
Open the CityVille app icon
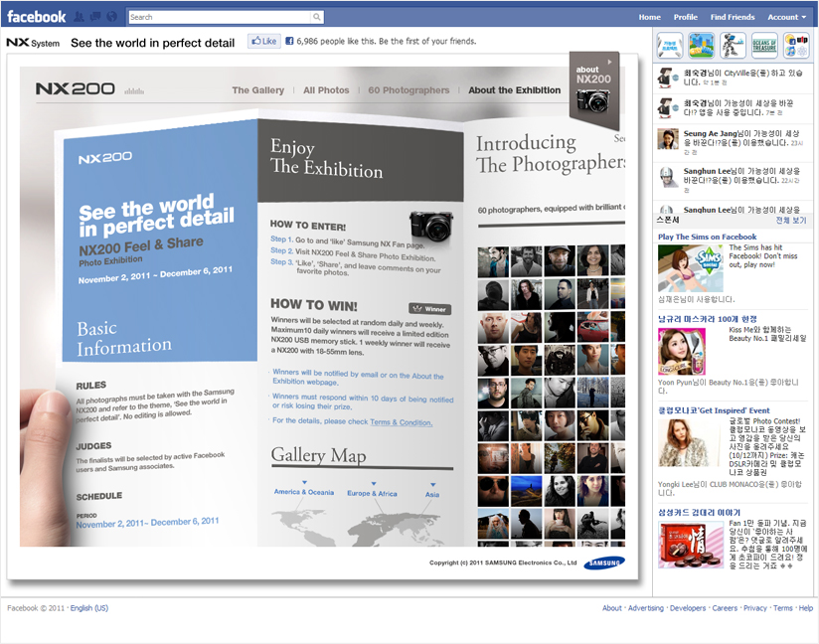(x=701, y=45)
